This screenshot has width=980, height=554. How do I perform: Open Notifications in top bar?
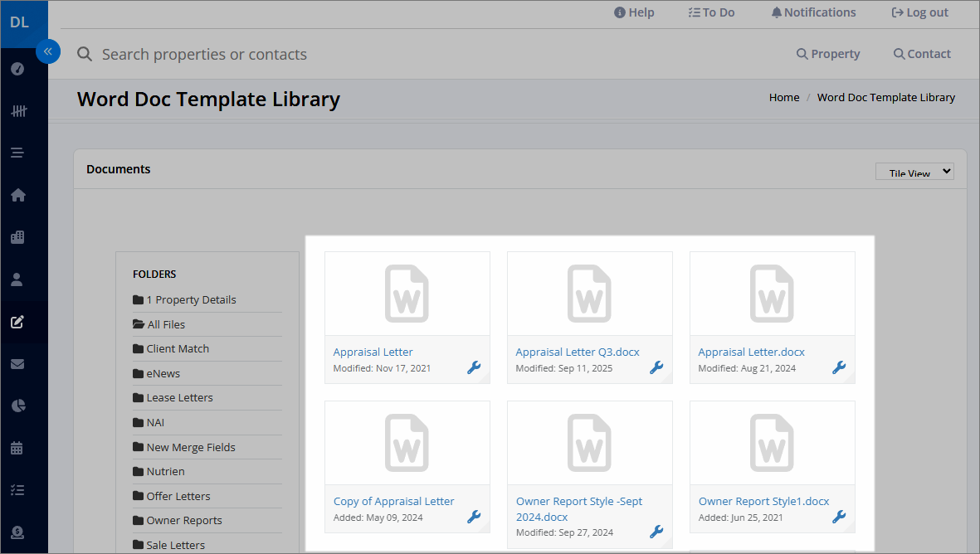click(x=814, y=12)
